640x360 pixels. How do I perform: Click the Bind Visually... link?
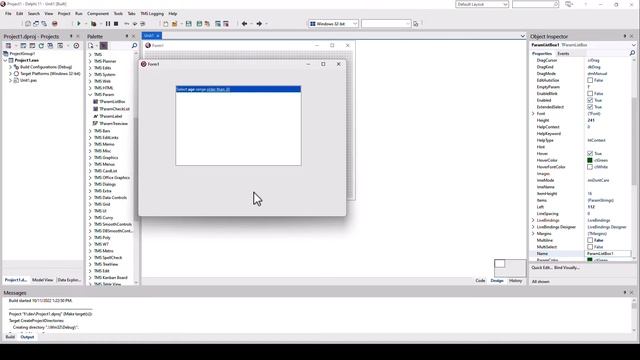(x=567, y=268)
